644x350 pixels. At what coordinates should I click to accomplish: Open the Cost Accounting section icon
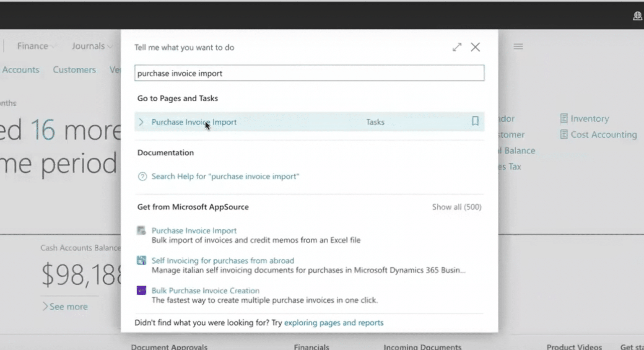point(564,135)
